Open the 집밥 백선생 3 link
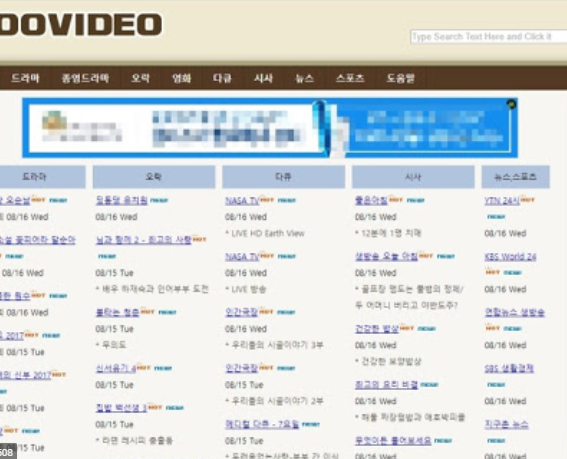This screenshot has height=459, width=567. [121, 408]
